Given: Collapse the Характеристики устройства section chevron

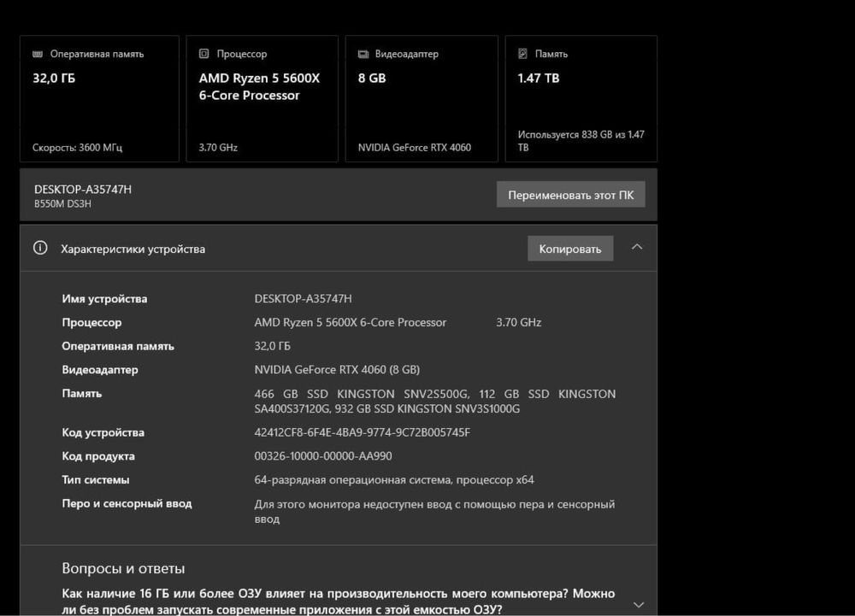Looking at the screenshot, I should tap(637, 247).
